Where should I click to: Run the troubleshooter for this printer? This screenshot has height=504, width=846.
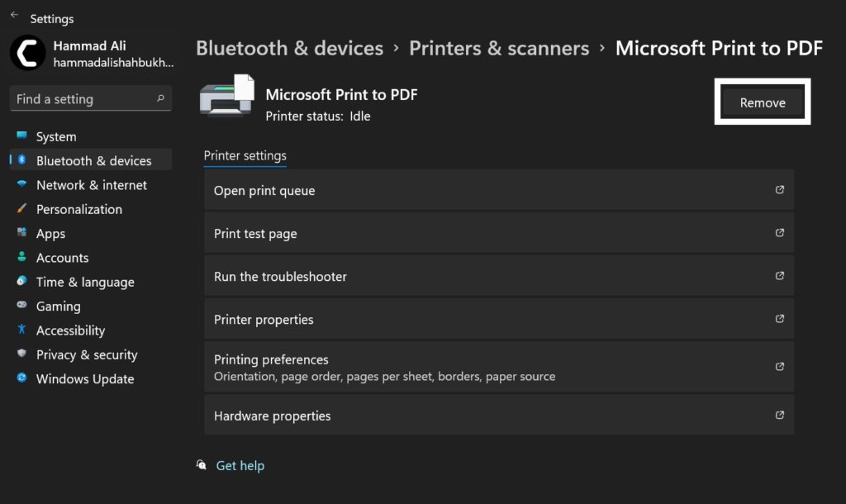point(498,276)
